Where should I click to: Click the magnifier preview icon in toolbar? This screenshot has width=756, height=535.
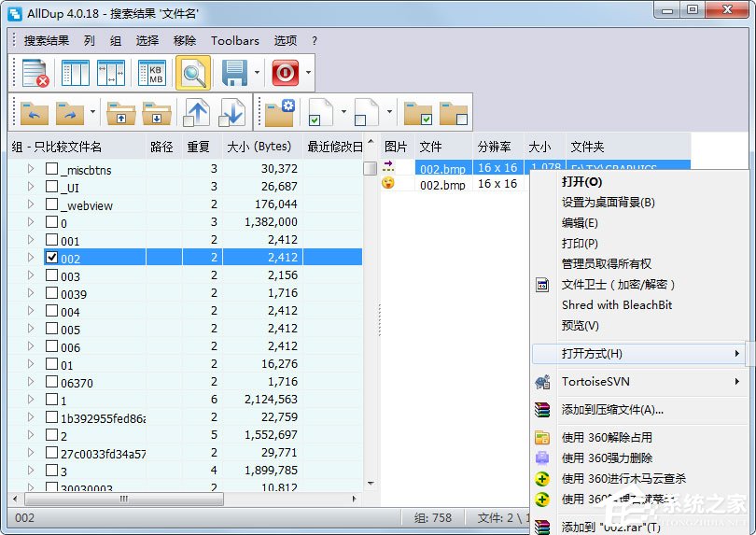193,73
